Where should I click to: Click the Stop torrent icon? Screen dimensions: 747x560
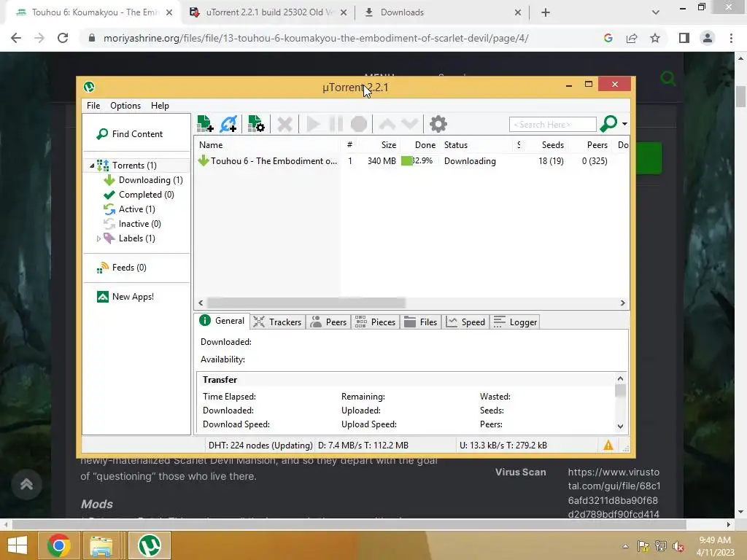[x=359, y=124]
